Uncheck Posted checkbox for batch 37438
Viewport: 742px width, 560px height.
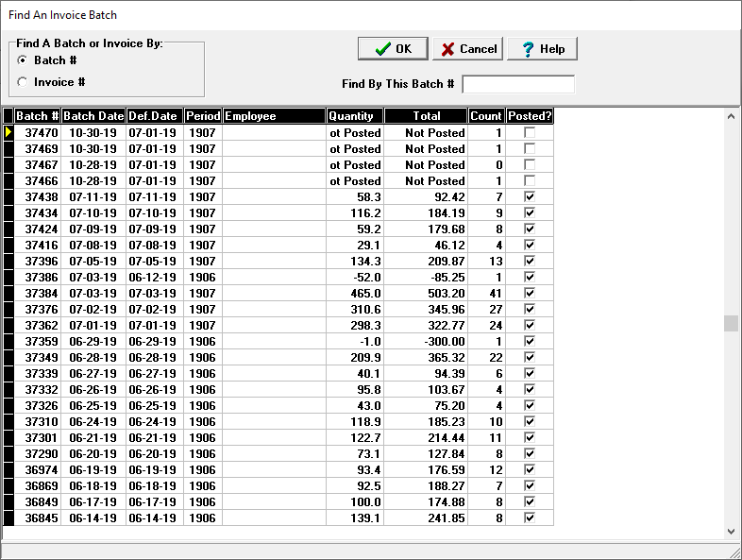click(530, 196)
